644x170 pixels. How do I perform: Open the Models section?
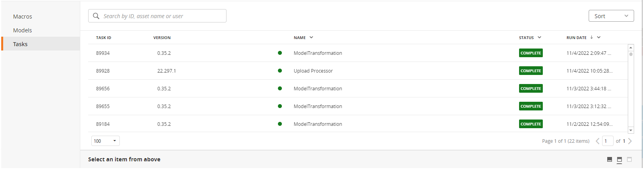(x=23, y=30)
